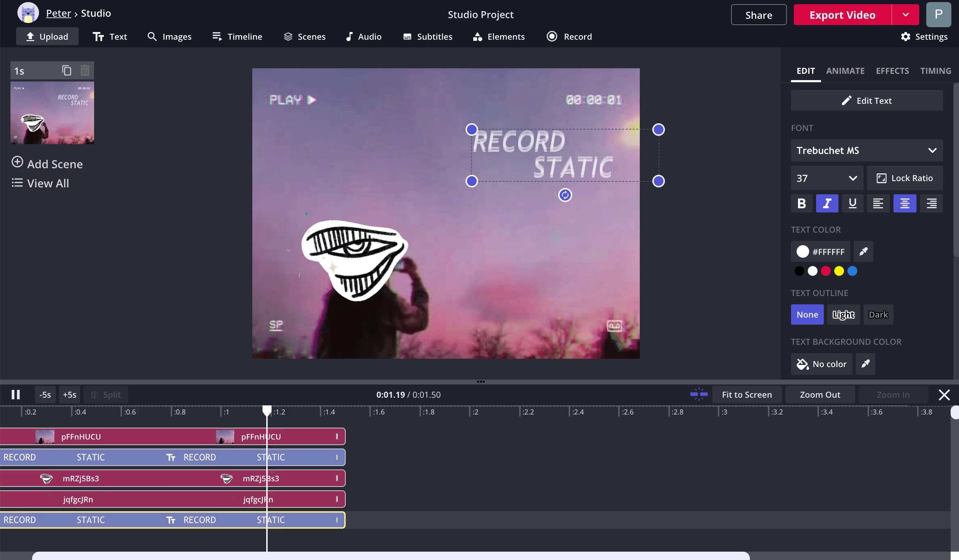Click Export Video button
959x560 pixels.
pos(842,15)
